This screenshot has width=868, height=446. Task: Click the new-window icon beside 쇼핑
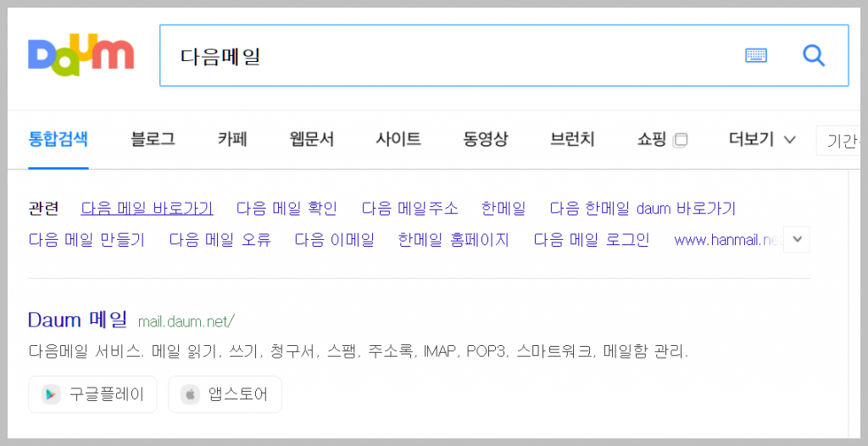tap(680, 141)
